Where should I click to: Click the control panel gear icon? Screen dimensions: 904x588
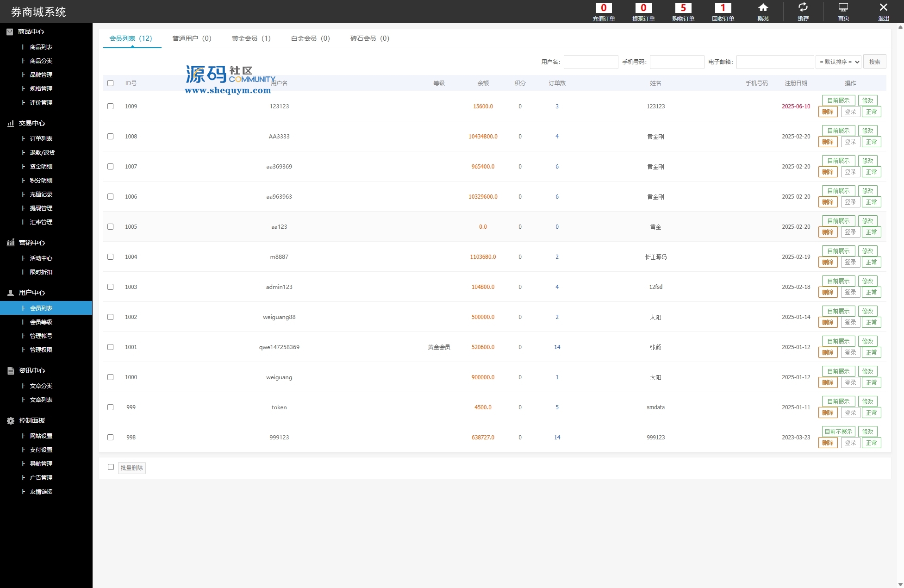(x=10, y=420)
